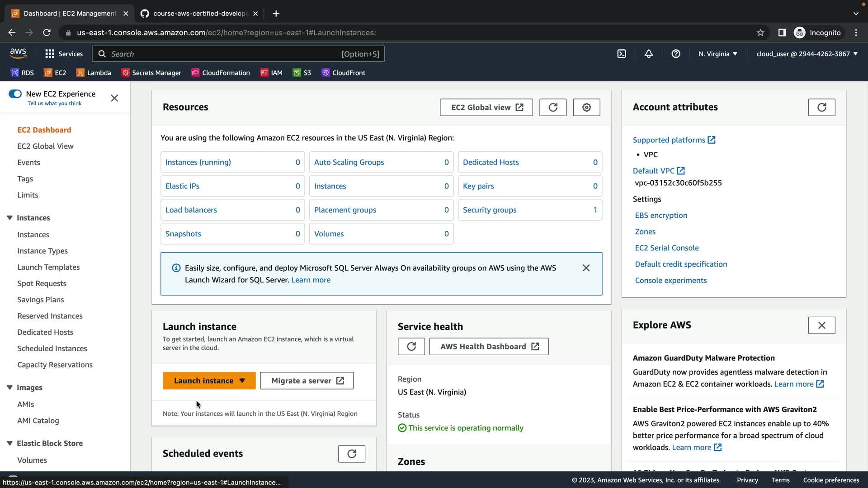Open the N. Virginia region dropdown
This screenshot has width=868, height=488.
click(717, 54)
